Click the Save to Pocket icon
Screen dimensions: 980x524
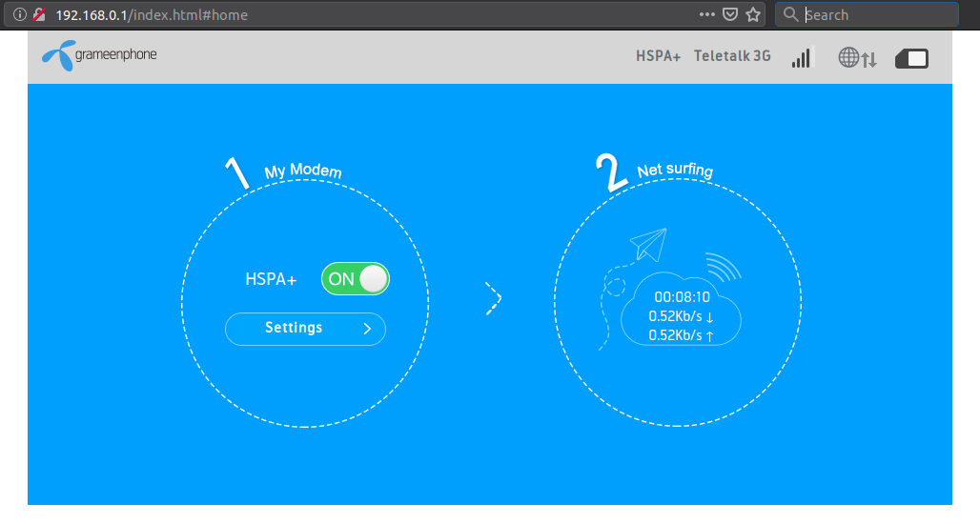point(730,14)
